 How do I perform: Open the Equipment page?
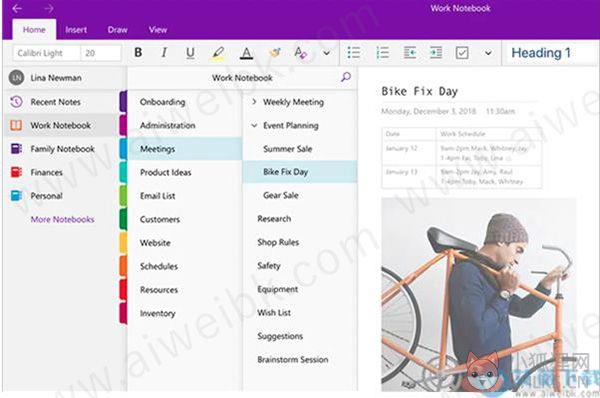(x=300, y=289)
